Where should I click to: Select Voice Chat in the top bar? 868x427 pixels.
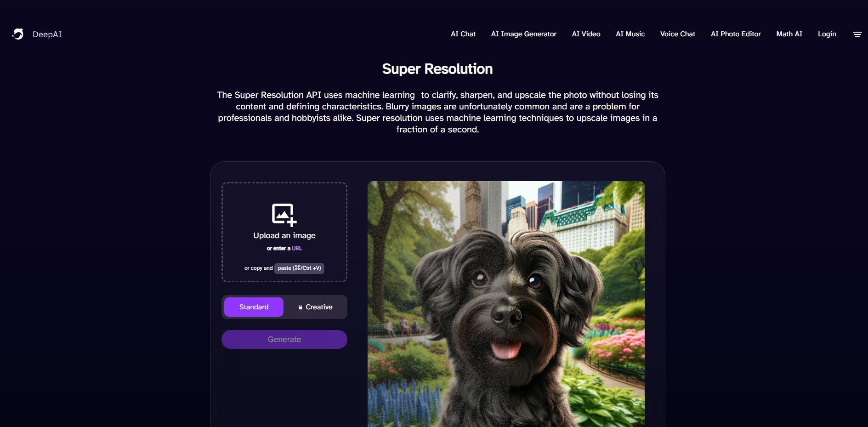pos(677,34)
